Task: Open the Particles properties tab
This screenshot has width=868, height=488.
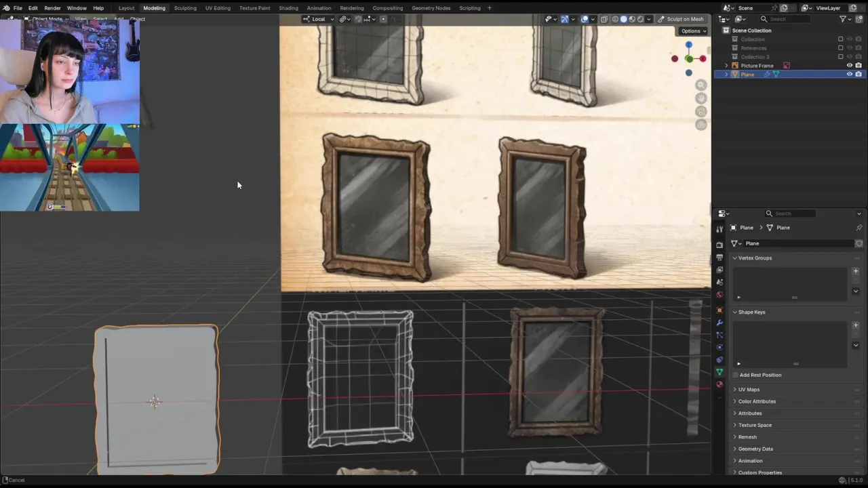Action: coord(719,335)
